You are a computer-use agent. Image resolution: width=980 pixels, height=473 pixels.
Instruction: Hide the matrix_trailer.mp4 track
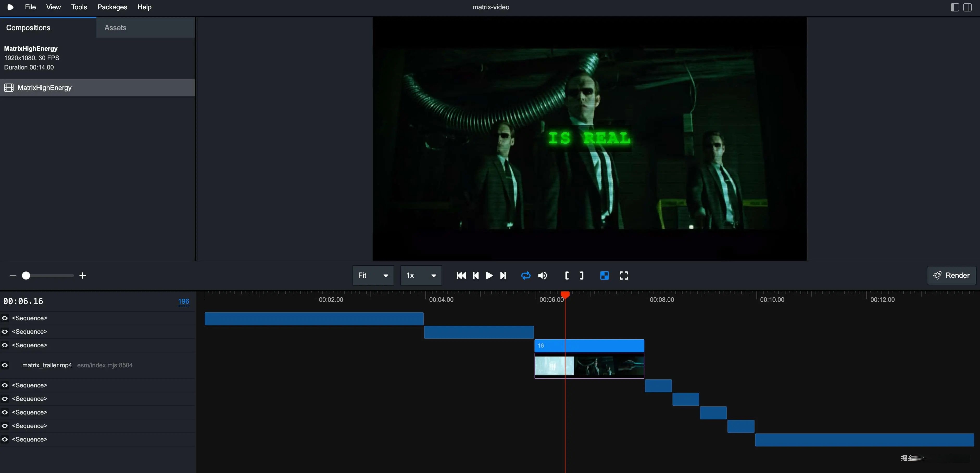tap(5, 365)
